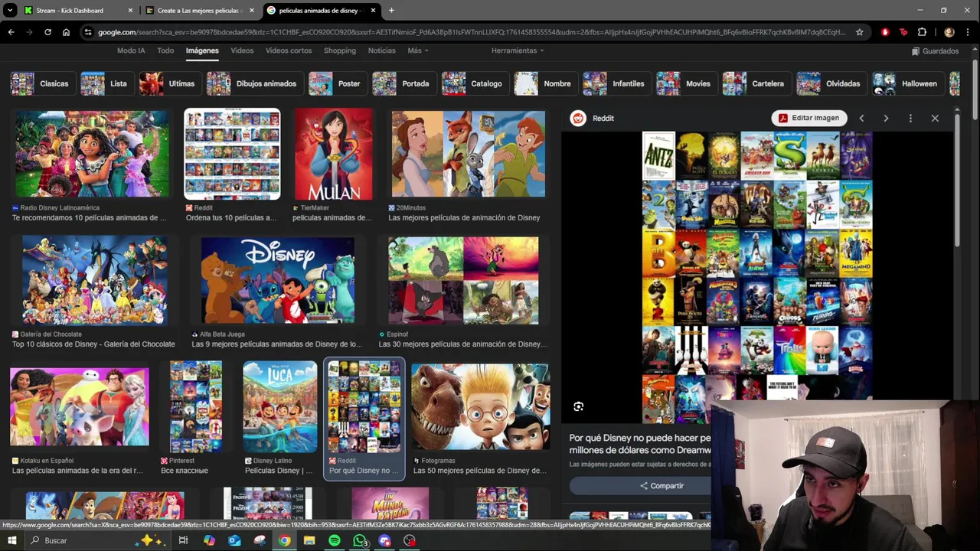The height and width of the screenshot is (551, 980).
Task: Switch to the Videos cortos tab
Action: coord(289,51)
